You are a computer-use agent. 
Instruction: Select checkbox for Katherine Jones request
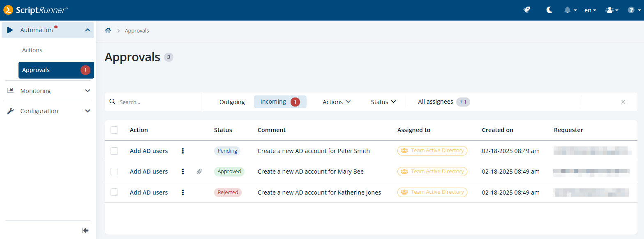coord(114,192)
